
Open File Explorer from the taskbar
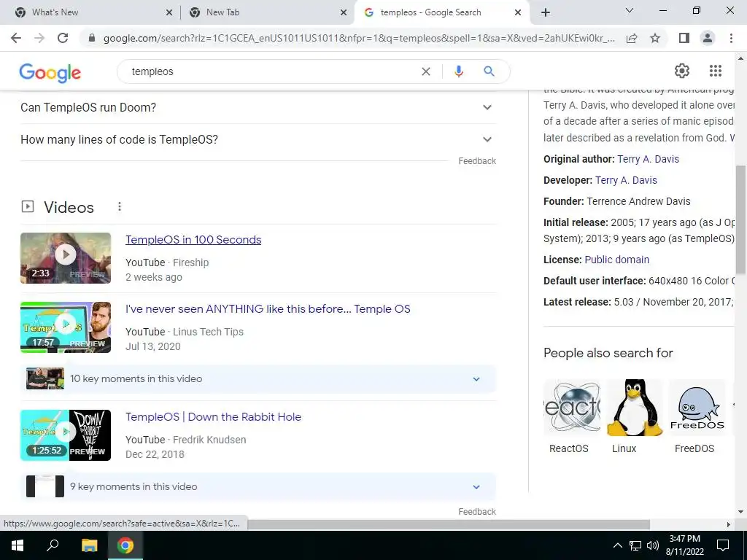tap(89, 545)
